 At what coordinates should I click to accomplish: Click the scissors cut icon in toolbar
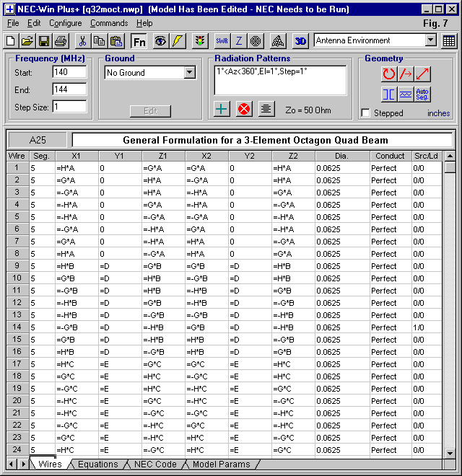tap(82, 41)
